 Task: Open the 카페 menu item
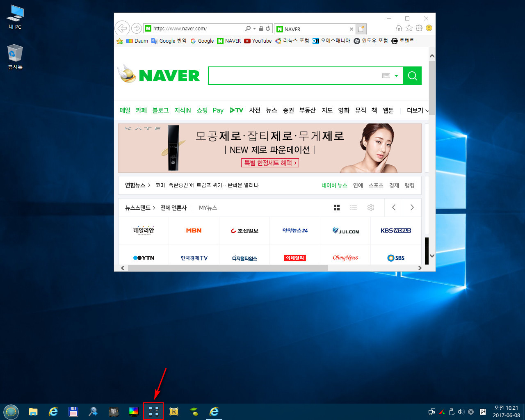[x=141, y=110]
